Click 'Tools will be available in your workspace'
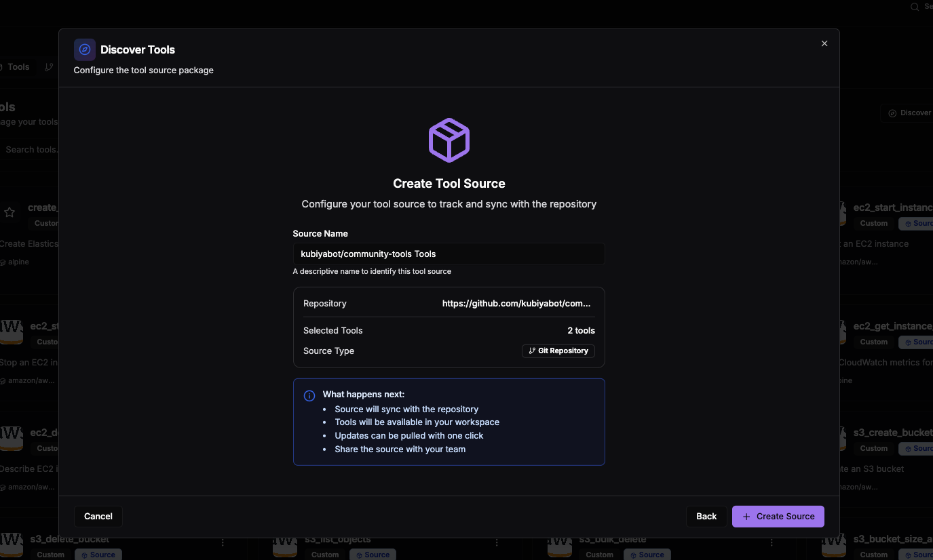Viewport: 933px width, 560px height. 417,422
